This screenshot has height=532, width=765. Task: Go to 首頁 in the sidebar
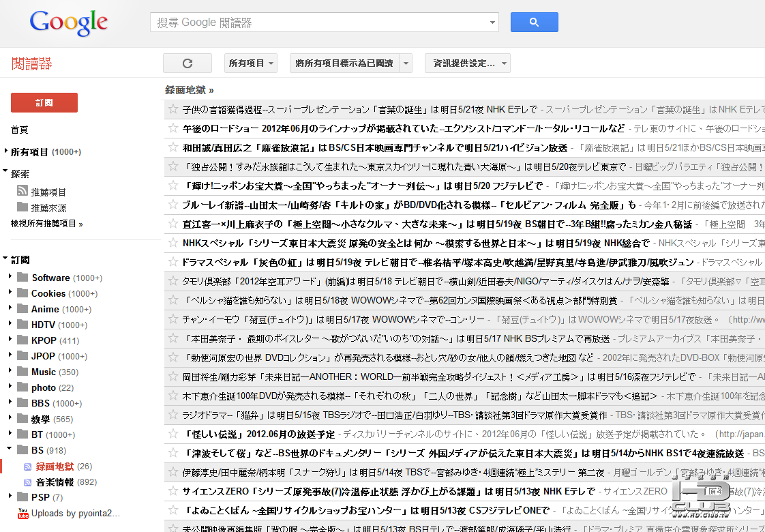pos(20,130)
